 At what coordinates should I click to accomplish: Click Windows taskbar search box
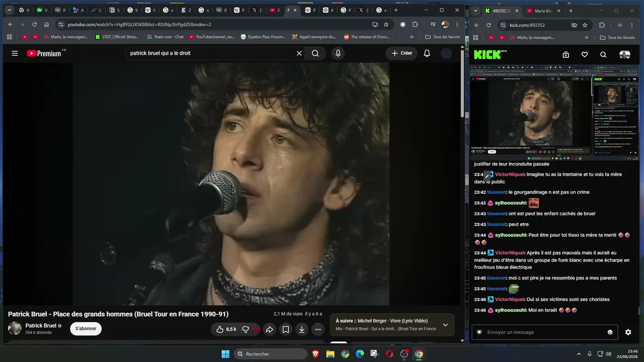click(x=271, y=354)
